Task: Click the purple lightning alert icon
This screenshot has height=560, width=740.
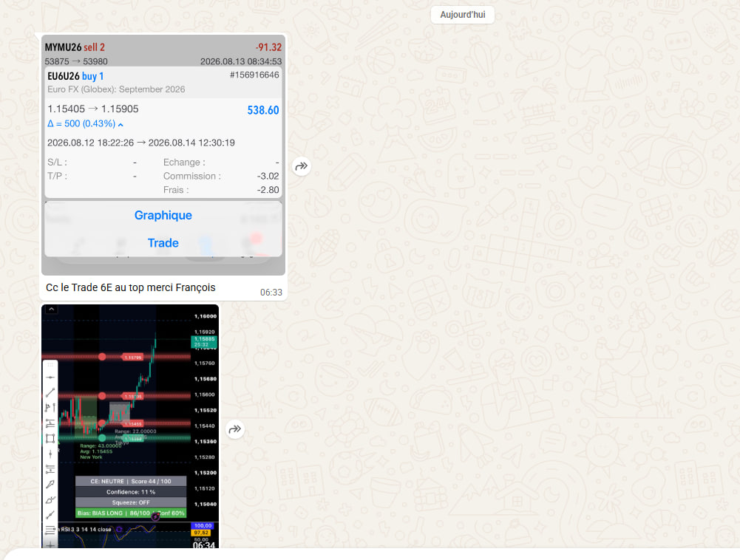Action: [x=155, y=517]
